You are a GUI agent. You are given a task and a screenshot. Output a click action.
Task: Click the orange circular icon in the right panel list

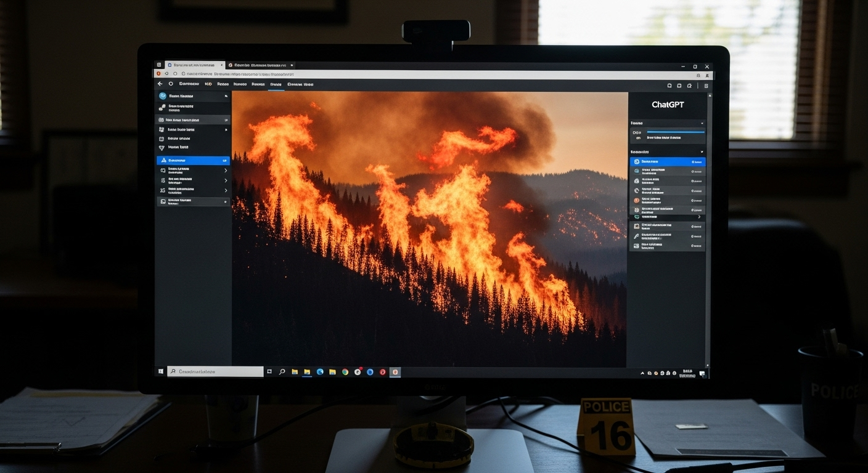(x=636, y=200)
